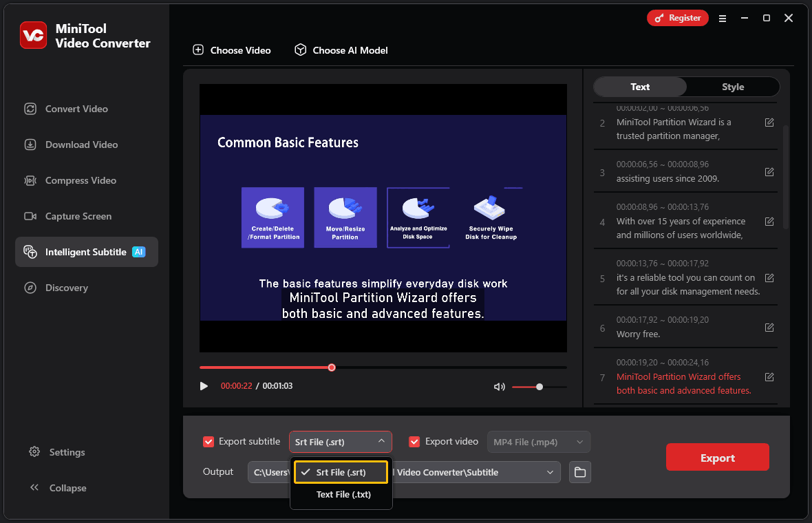Open the Capture Screen feature
The width and height of the screenshot is (812, 523).
[x=78, y=216]
